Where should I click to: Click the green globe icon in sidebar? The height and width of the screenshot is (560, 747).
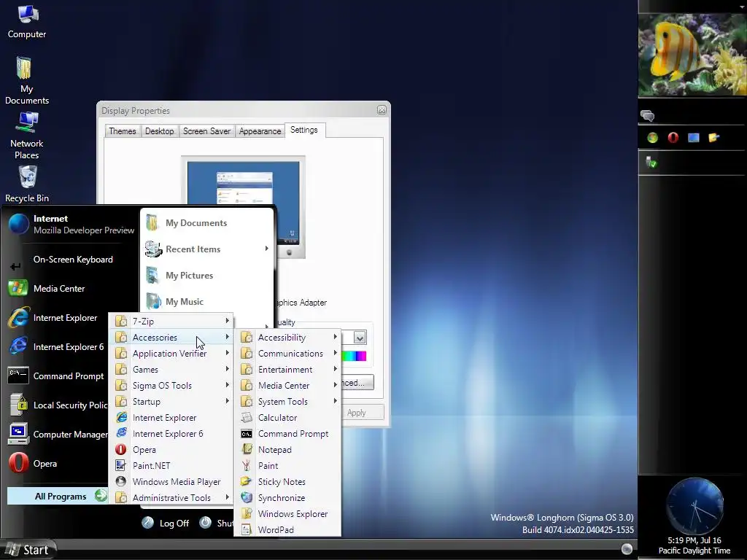652,138
